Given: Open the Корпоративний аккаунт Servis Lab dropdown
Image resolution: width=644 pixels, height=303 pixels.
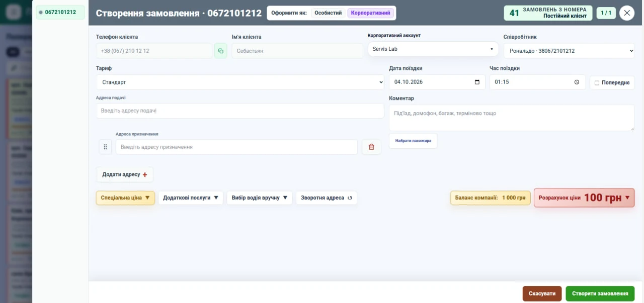Looking at the screenshot, I should 433,49.
